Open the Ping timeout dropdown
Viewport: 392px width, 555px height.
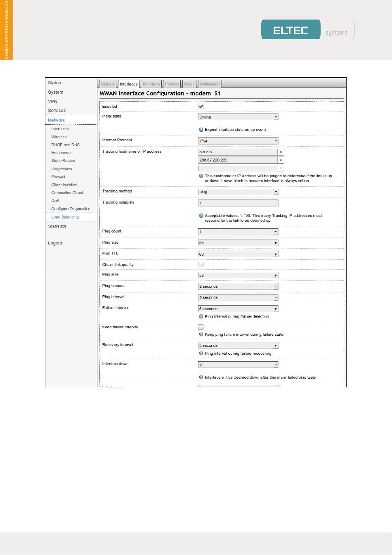238,287
